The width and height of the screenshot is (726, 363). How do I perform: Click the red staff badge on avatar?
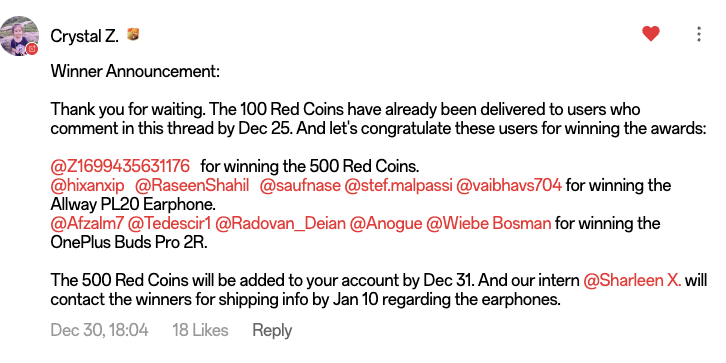[32, 49]
